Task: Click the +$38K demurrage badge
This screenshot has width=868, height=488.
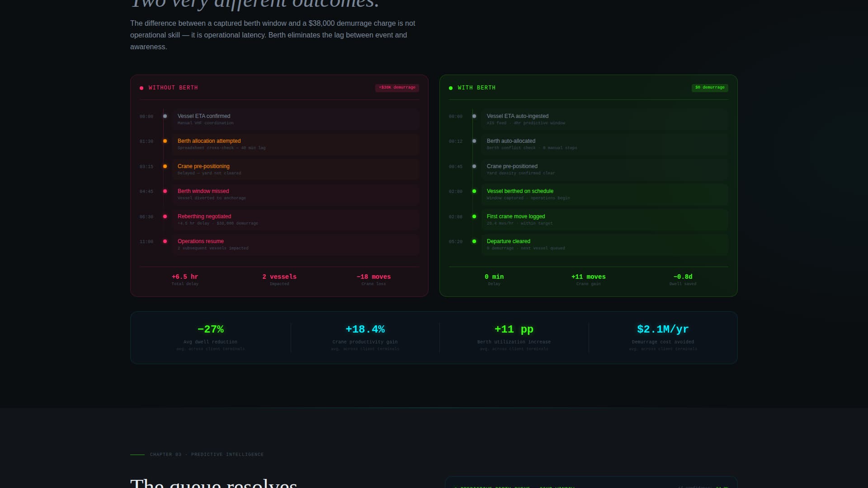Action: pyautogui.click(x=397, y=88)
